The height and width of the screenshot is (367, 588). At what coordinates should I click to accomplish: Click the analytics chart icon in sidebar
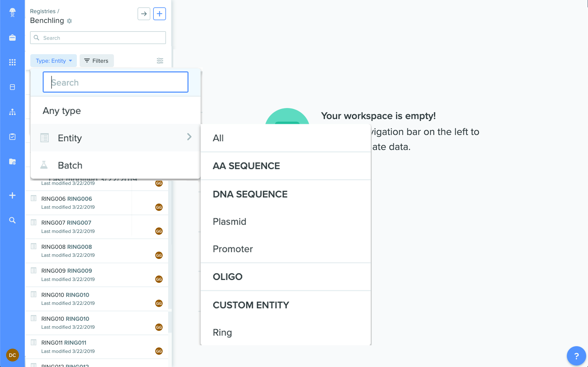(x=12, y=112)
